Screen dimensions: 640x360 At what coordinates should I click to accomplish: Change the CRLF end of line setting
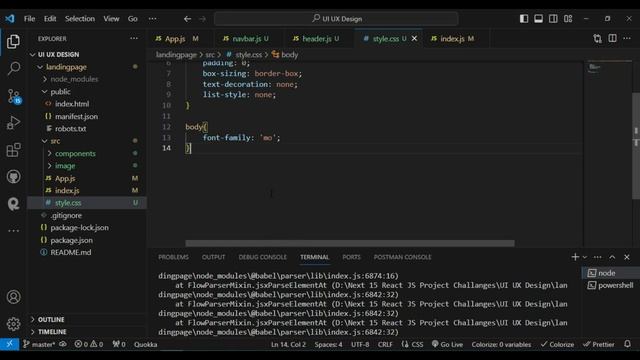pos(385,344)
